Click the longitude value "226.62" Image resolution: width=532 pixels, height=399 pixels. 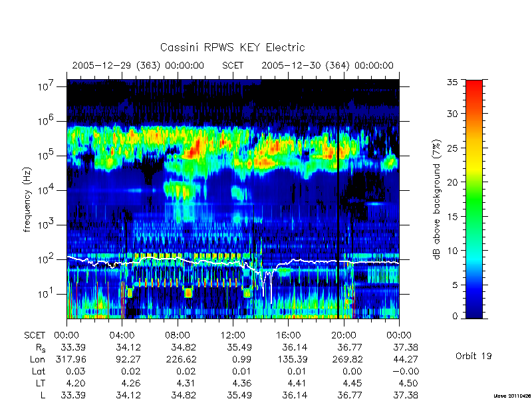click(x=181, y=359)
